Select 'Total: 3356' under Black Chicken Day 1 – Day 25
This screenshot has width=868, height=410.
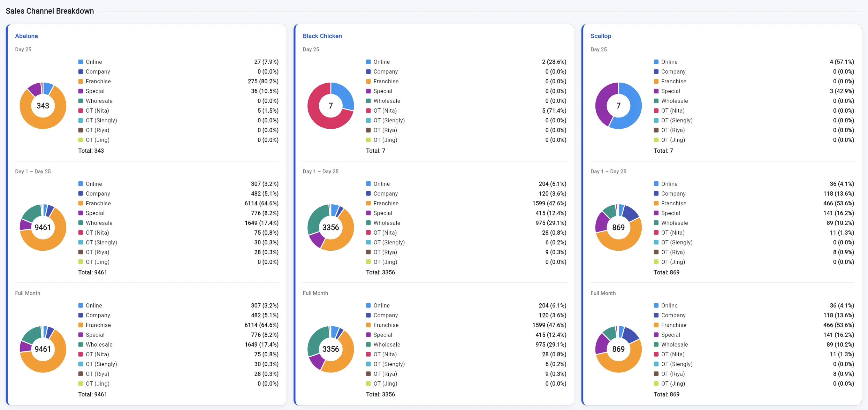380,272
